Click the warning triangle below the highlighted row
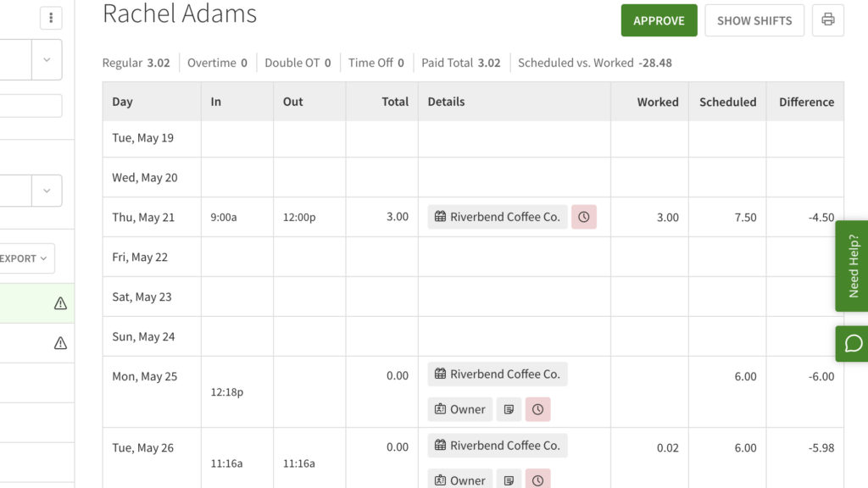868x488 pixels. click(60, 343)
